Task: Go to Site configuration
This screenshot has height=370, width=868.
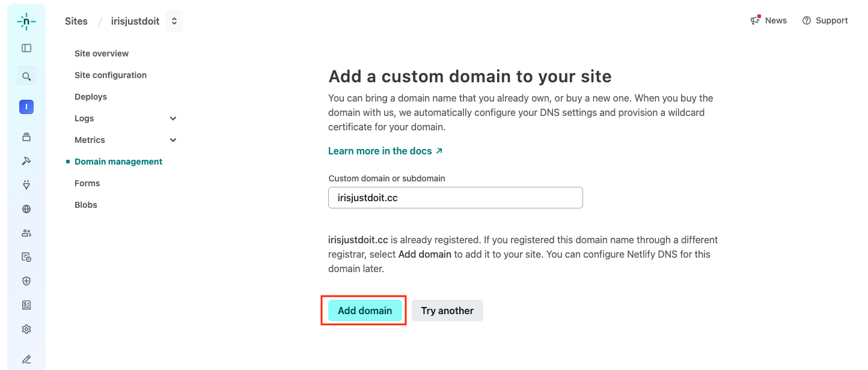Action: tap(111, 75)
